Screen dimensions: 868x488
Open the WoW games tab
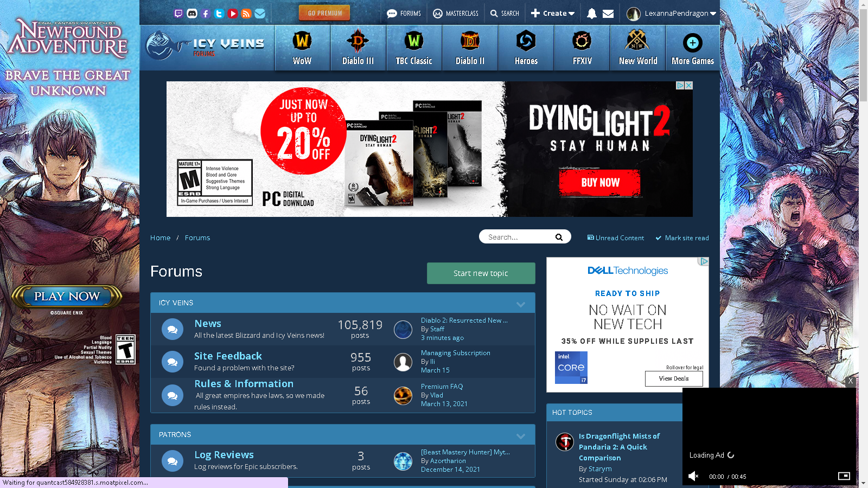click(x=302, y=48)
